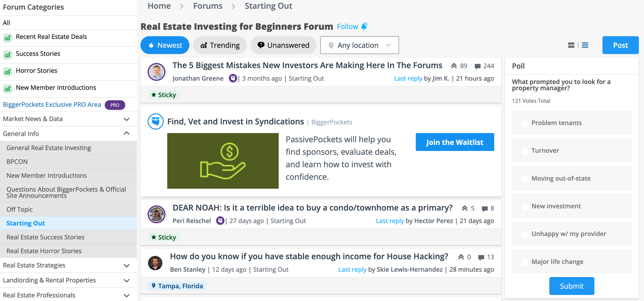The image size is (644, 301).
Task: Open Forums from the breadcrumb trail
Action: 207,6
